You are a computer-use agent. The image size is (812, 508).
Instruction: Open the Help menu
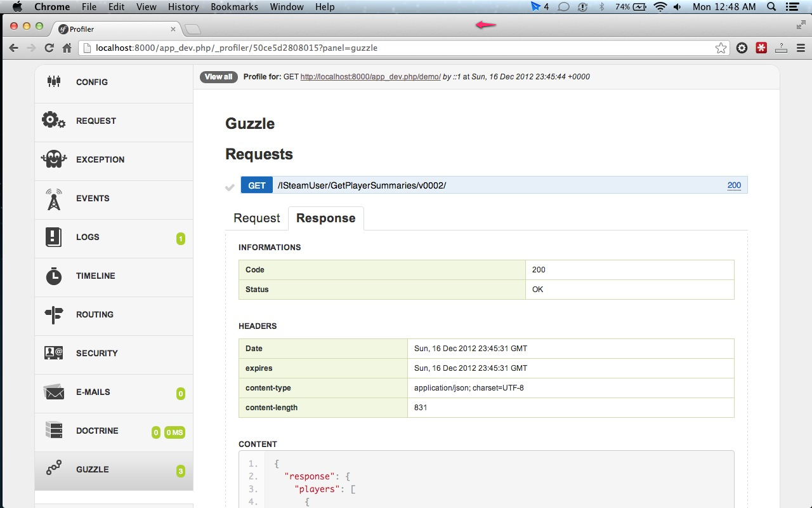pyautogui.click(x=325, y=7)
